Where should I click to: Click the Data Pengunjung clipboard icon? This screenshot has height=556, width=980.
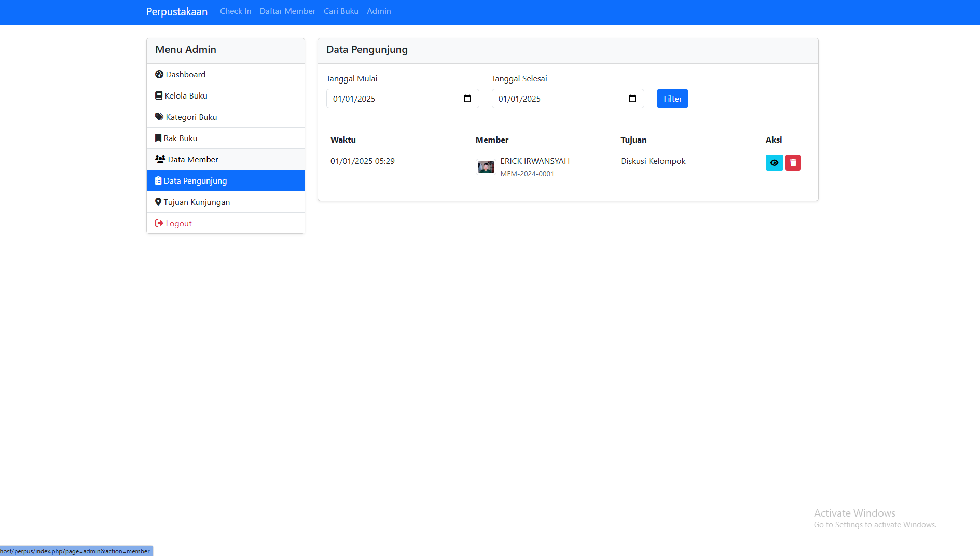(158, 180)
